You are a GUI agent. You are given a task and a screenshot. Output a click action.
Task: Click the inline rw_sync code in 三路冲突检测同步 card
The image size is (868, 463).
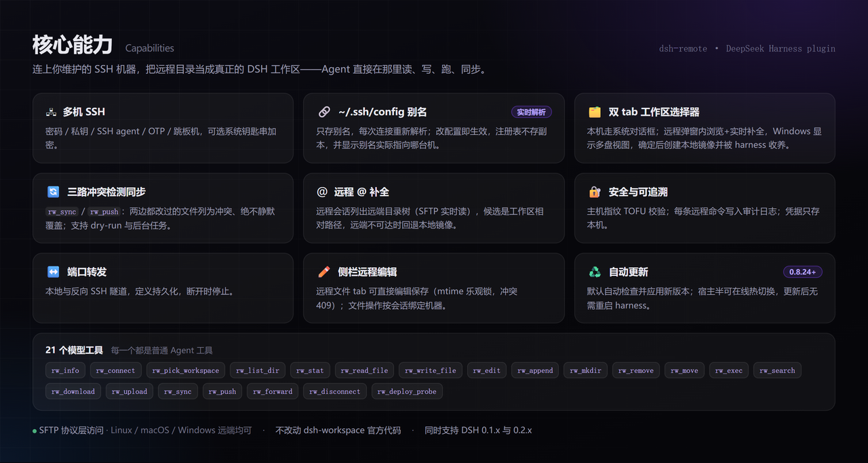click(x=62, y=212)
